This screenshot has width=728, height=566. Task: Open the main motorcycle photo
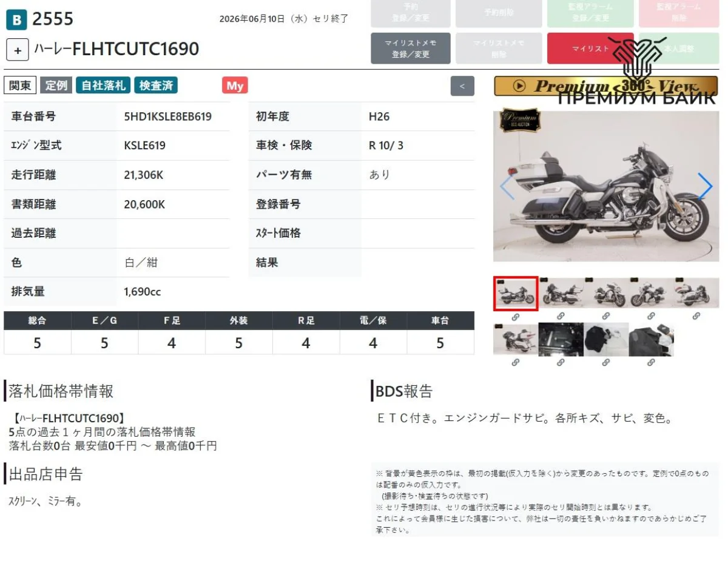pyautogui.click(x=606, y=185)
